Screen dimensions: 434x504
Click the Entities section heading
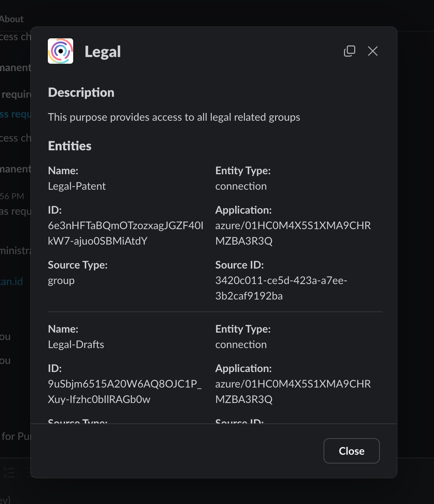[70, 146]
